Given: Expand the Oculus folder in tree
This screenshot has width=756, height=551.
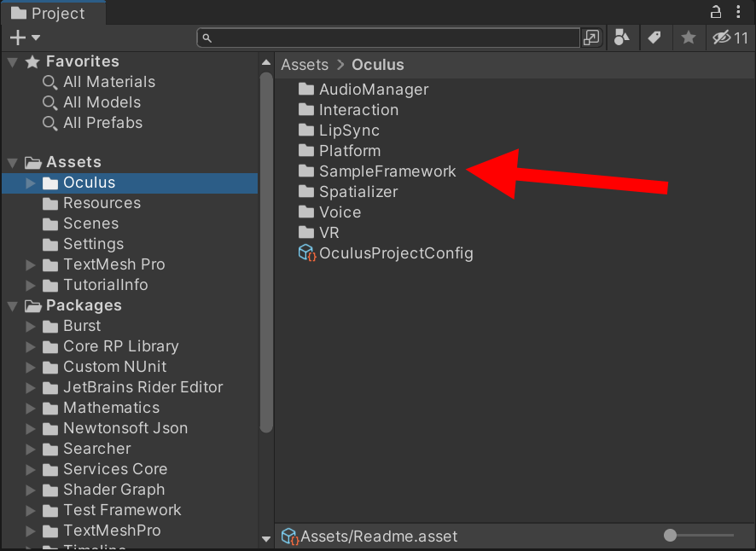Looking at the screenshot, I should click(31, 183).
